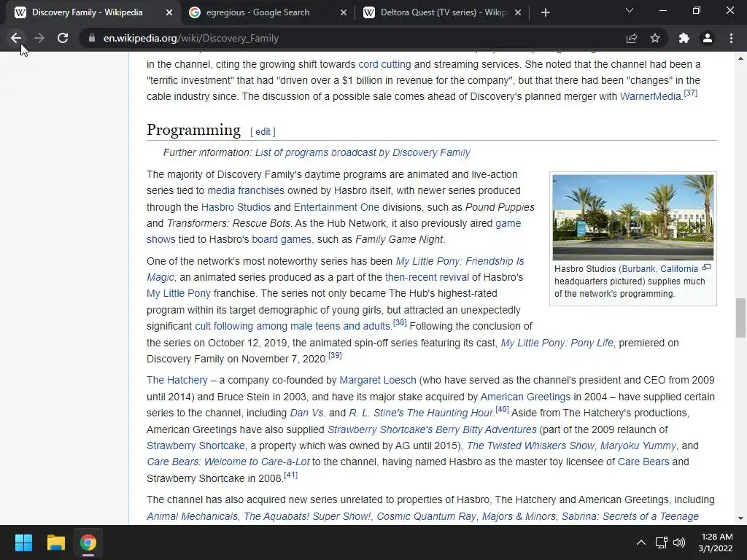Reload the current Wikipedia page
The height and width of the screenshot is (560, 747).
[63, 38]
